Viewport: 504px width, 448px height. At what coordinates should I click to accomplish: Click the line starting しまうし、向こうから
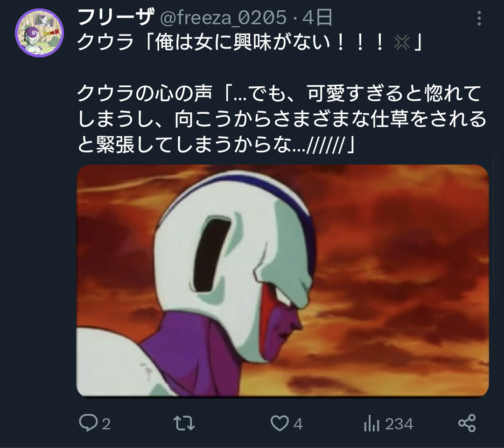point(282,119)
